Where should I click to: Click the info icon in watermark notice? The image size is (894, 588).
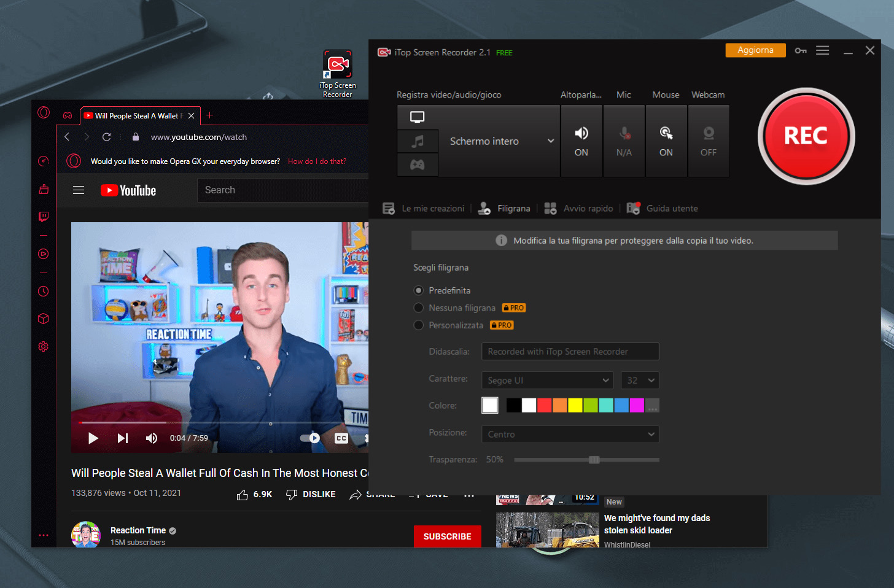point(501,241)
